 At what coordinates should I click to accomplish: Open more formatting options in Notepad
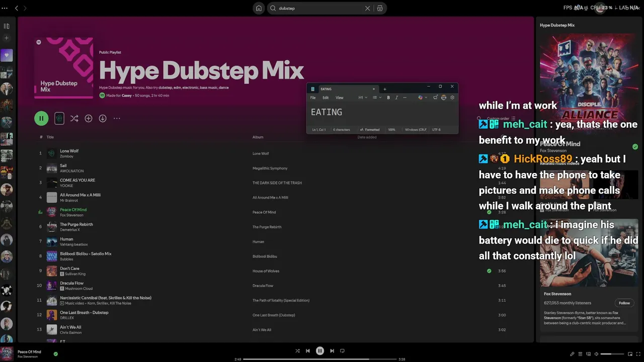click(x=405, y=98)
